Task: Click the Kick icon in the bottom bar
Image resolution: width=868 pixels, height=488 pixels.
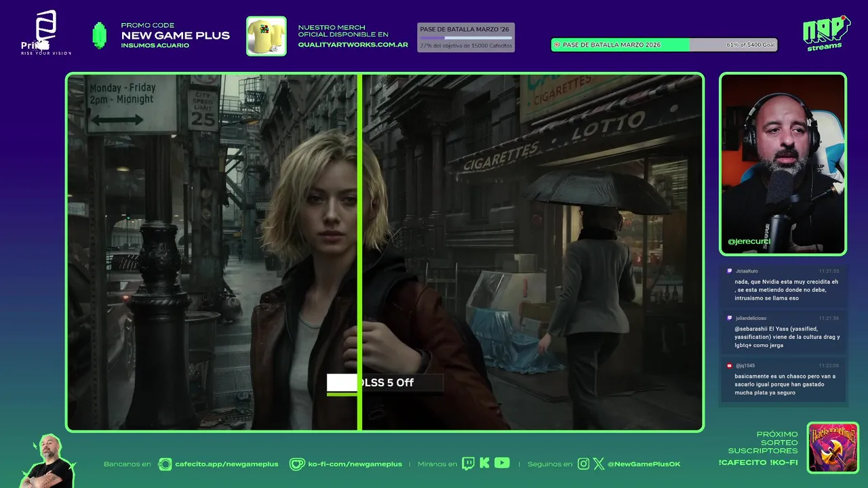Action: tap(484, 463)
